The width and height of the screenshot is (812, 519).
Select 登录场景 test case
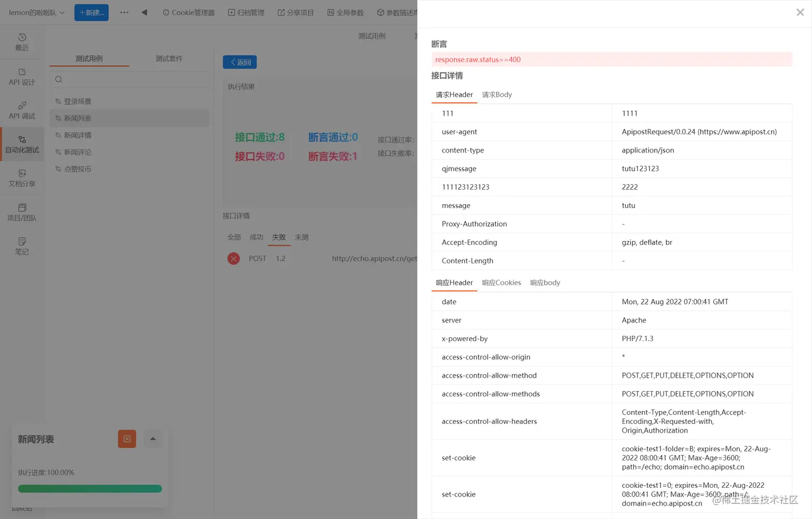click(x=129, y=101)
